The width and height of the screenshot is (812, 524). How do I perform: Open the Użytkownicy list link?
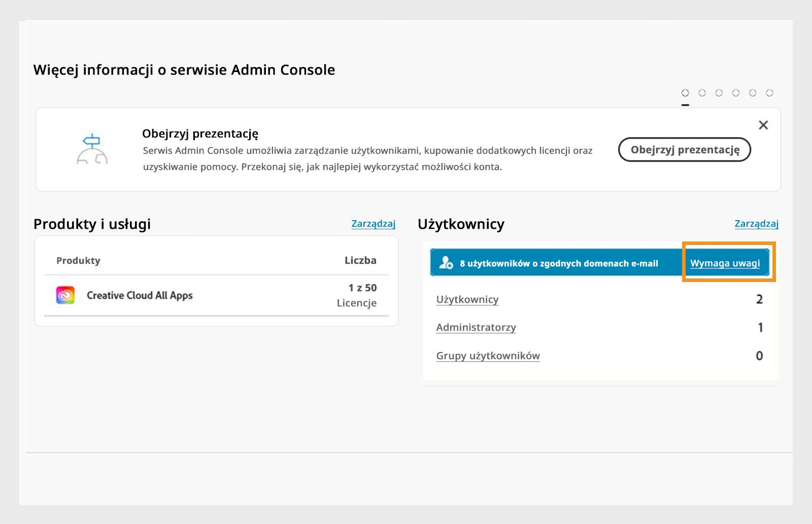point(467,299)
